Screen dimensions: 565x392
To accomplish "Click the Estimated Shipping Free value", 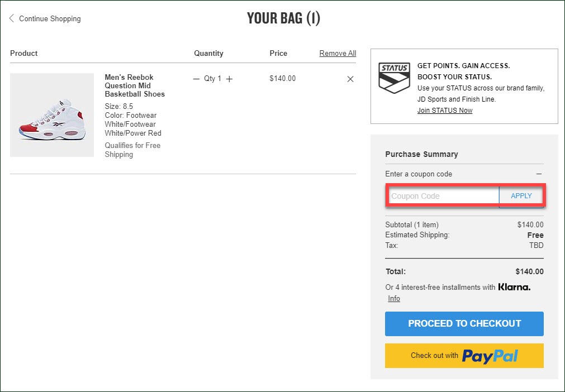I will tap(535, 235).
